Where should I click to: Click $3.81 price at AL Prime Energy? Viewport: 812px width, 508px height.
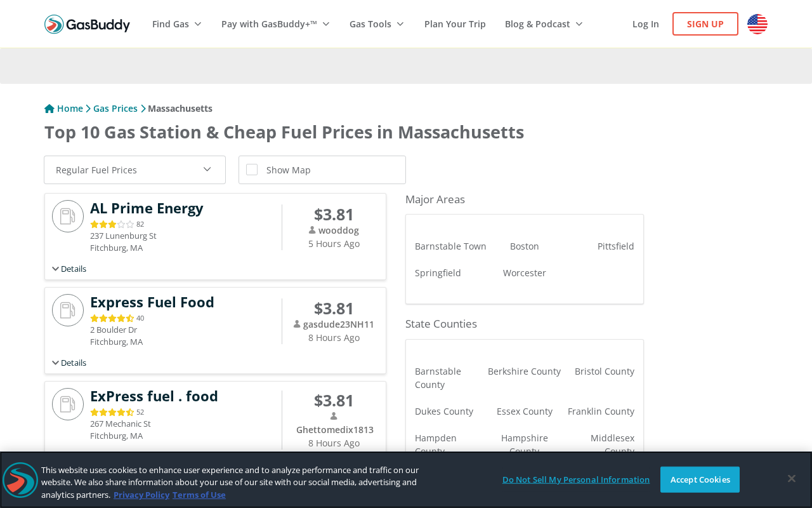334,215
